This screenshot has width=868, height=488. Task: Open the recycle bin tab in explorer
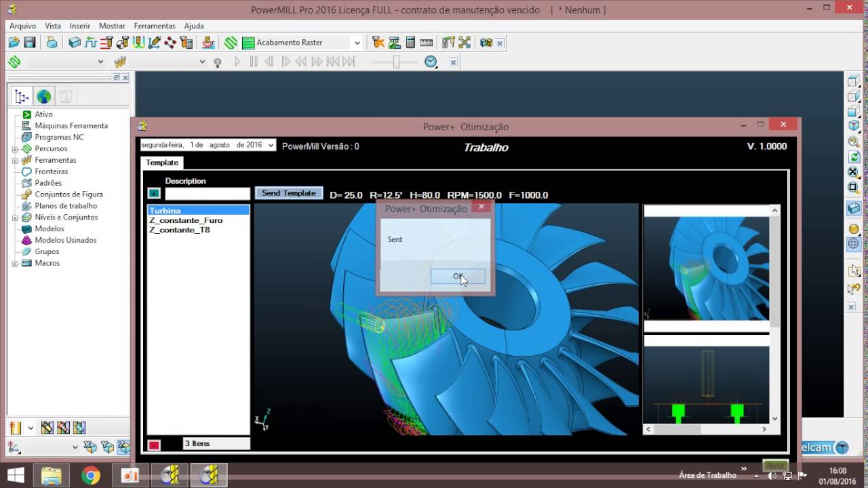[66, 96]
